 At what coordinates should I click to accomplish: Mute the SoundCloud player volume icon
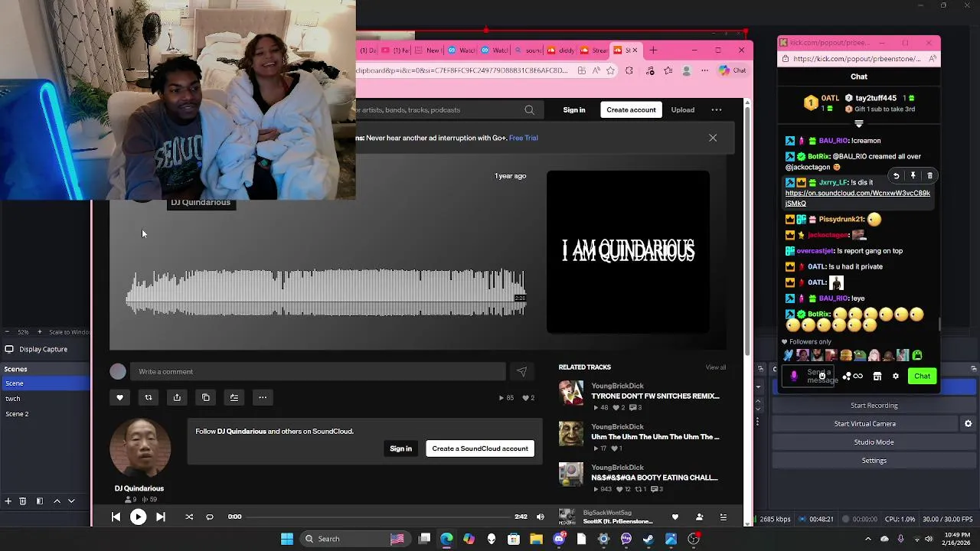click(x=541, y=517)
